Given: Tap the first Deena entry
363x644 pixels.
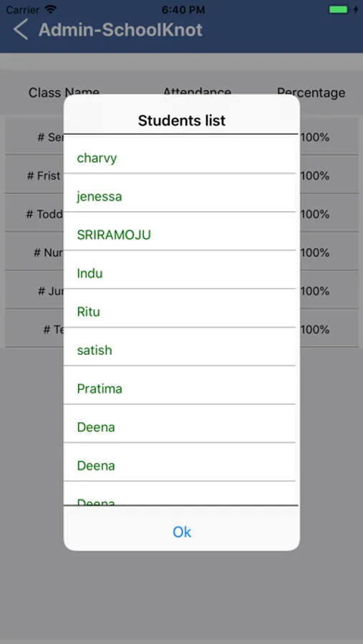Looking at the screenshot, I should pos(180,428).
